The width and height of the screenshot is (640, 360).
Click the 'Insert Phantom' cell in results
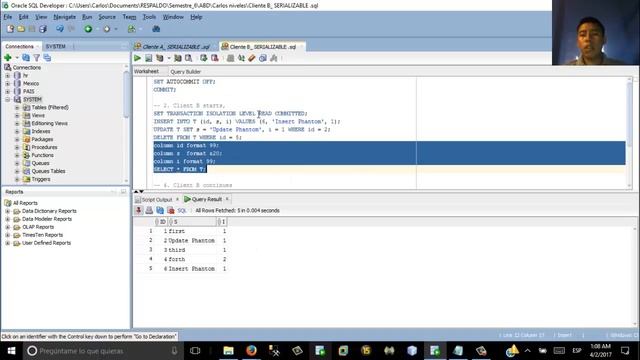pos(191,269)
